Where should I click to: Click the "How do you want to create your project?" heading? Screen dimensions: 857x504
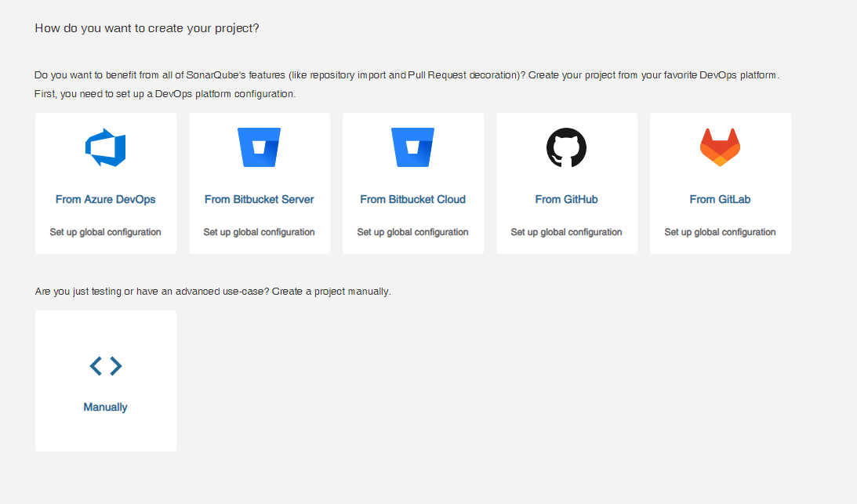coord(147,28)
